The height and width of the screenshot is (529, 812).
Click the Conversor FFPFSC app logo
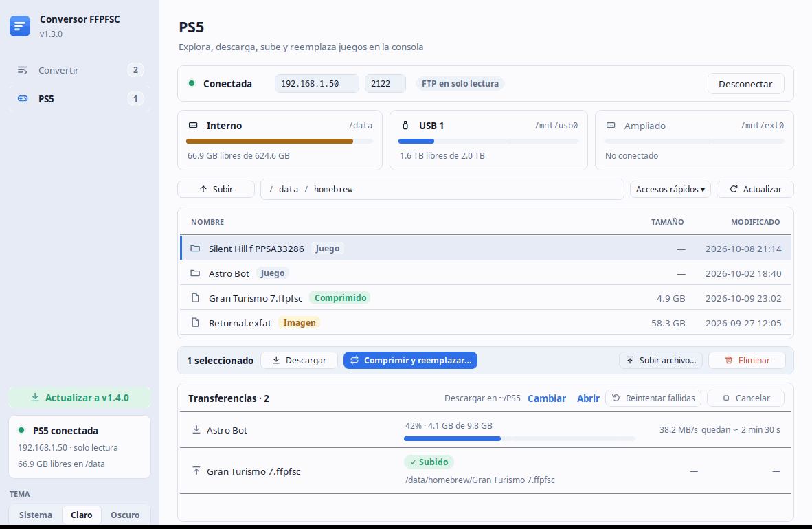(20, 26)
